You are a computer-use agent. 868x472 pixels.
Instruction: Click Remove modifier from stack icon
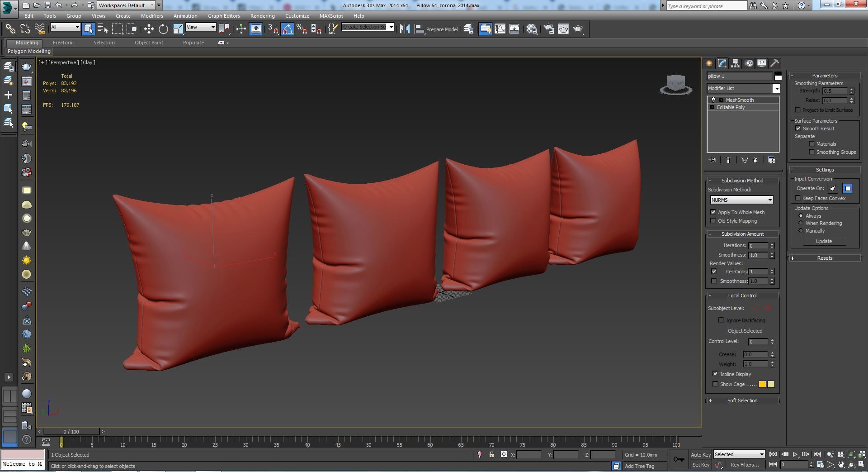click(755, 160)
